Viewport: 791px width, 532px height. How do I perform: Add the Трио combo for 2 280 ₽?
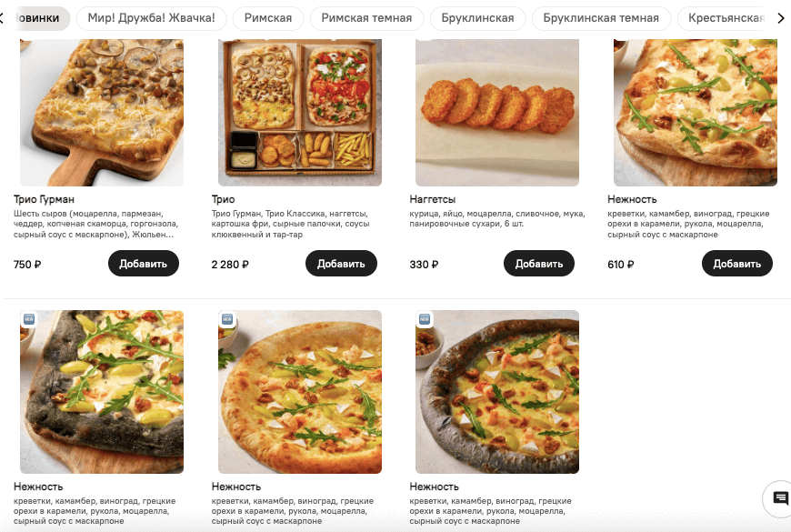pyautogui.click(x=341, y=263)
